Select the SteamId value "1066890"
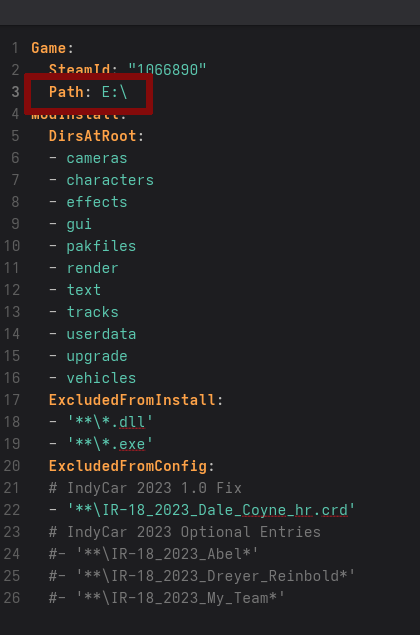Viewport: 420px width, 635px height. pyautogui.click(x=167, y=70)
